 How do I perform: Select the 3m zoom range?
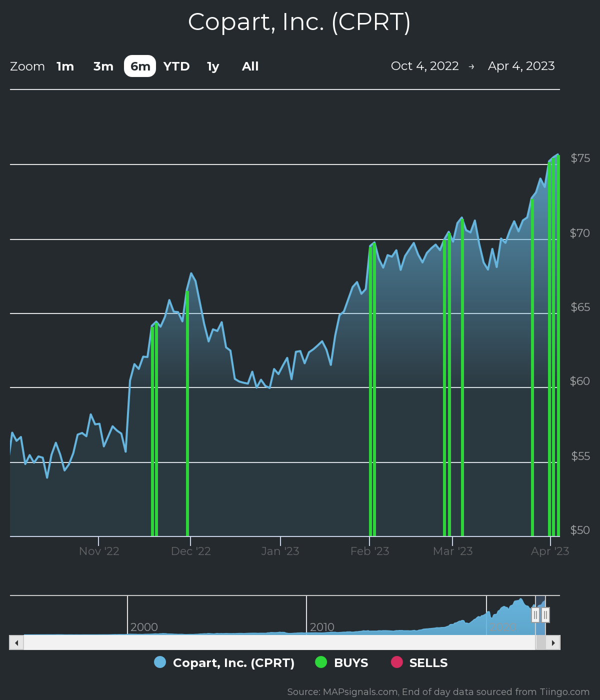click(x=103, y=66)
